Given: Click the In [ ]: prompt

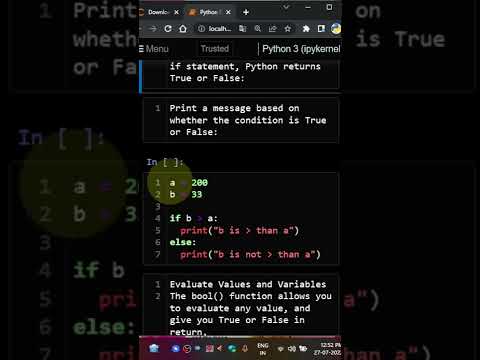Looking at the screenshot, I should point(165,162).
